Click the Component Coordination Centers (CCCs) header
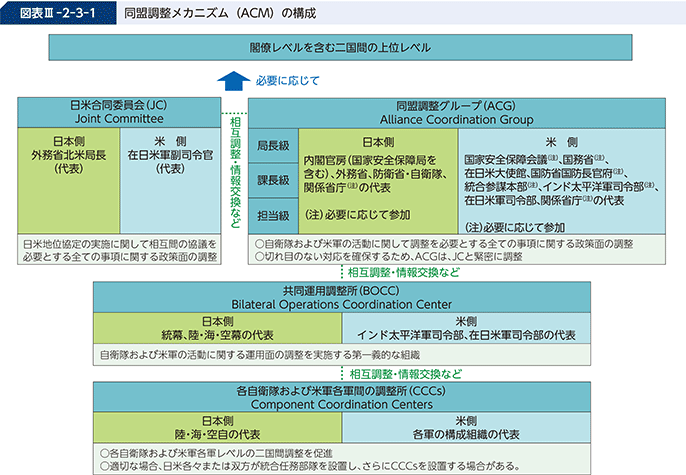The height and width of the screenshot is (475, 686). pyautogui.click(x=342, y=396)
